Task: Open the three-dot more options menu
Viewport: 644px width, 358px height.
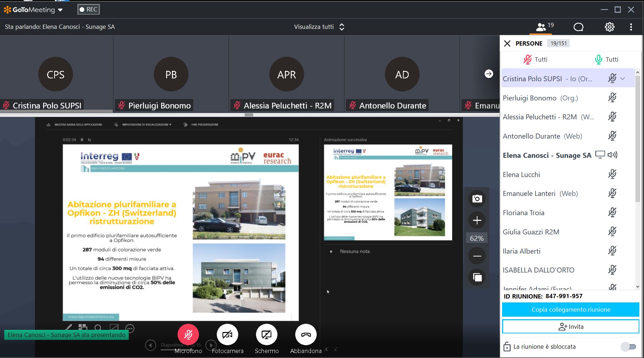Action: coord(631,27)
